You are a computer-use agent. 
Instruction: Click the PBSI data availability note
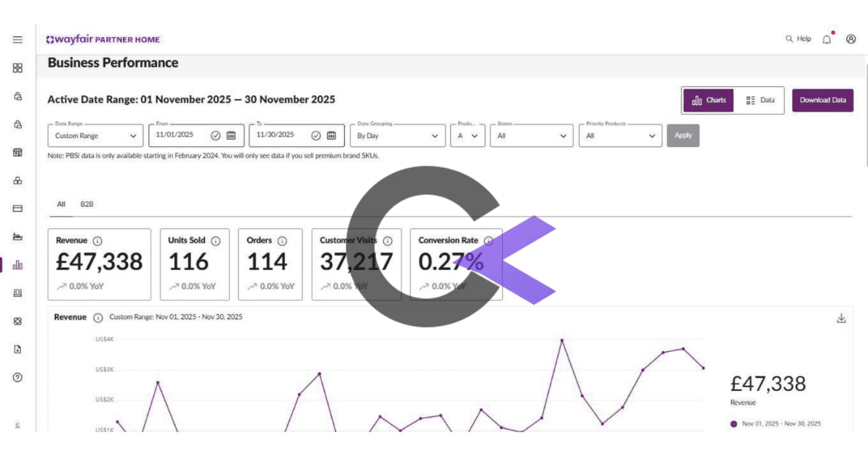(213, 156)
